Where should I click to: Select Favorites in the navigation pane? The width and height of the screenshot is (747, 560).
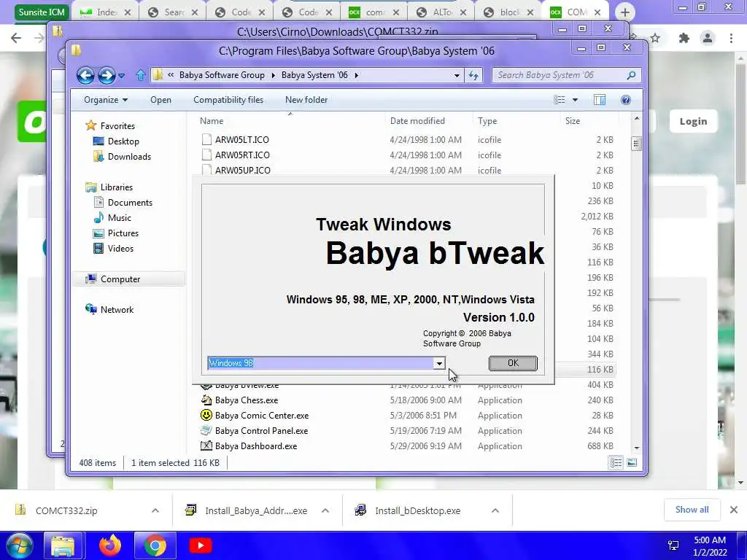(x=117, y=125)
